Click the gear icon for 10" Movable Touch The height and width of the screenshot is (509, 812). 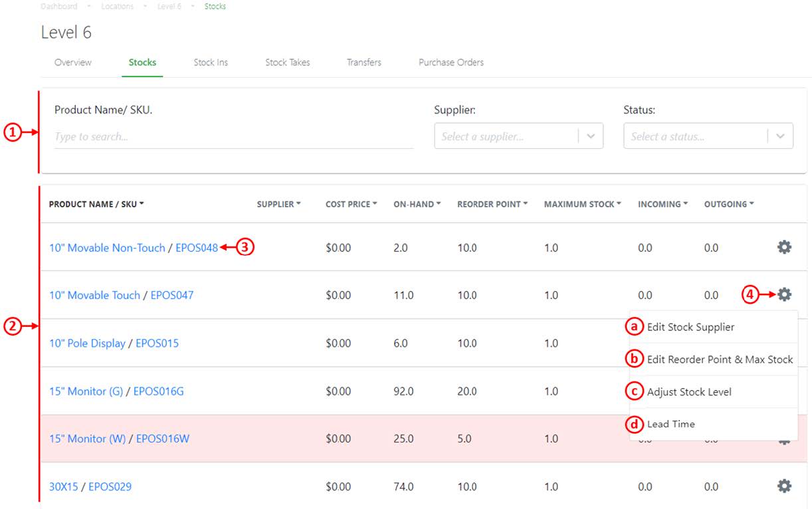784,294
